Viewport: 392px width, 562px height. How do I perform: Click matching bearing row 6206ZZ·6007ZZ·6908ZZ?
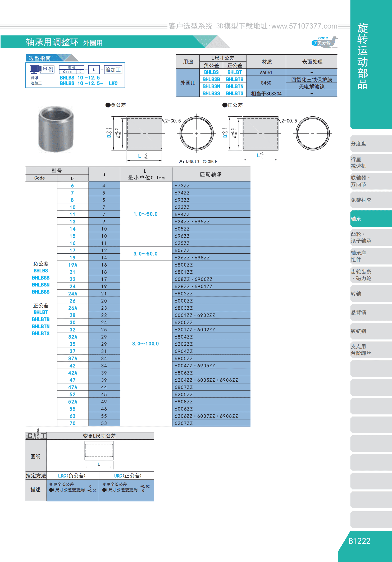pyautogui.click(x=211, y=416)
